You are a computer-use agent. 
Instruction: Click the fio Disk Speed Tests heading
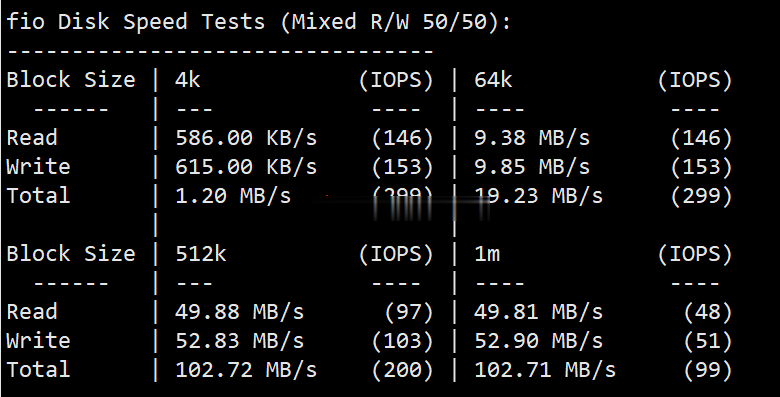click(259, 22)
